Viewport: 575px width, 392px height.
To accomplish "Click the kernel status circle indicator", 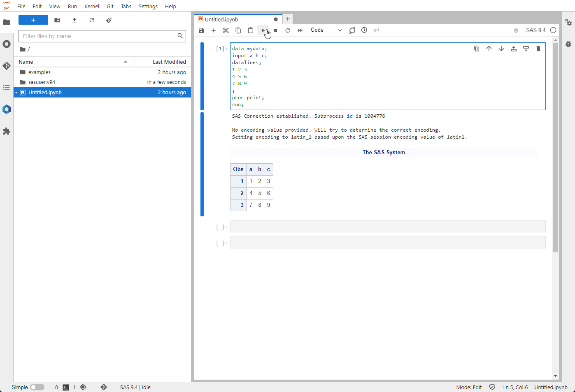I will tap(553, 30).
